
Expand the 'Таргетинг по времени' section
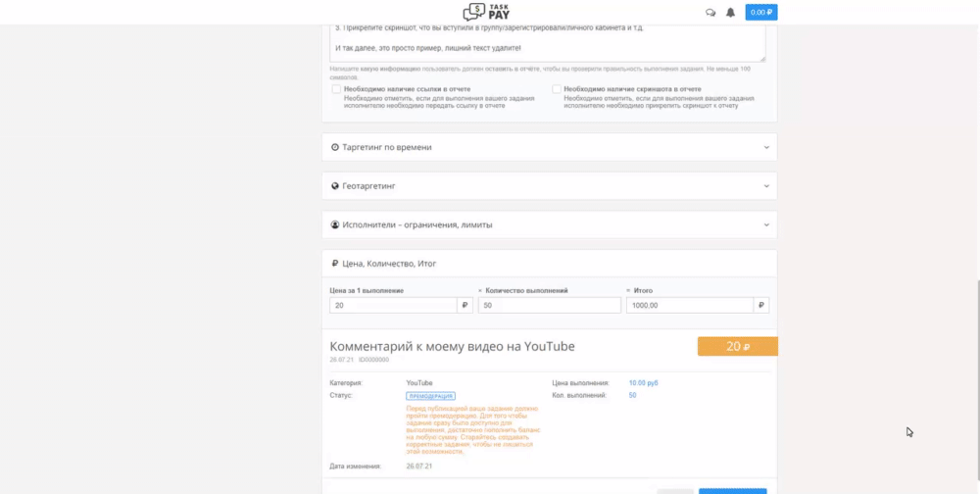click(x=550, y=147)
